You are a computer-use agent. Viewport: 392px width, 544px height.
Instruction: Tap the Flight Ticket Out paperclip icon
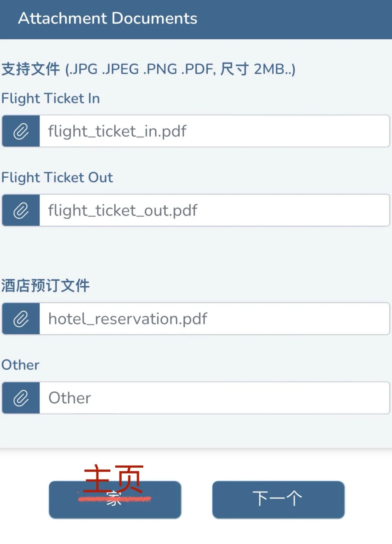[x=21, y=210]
